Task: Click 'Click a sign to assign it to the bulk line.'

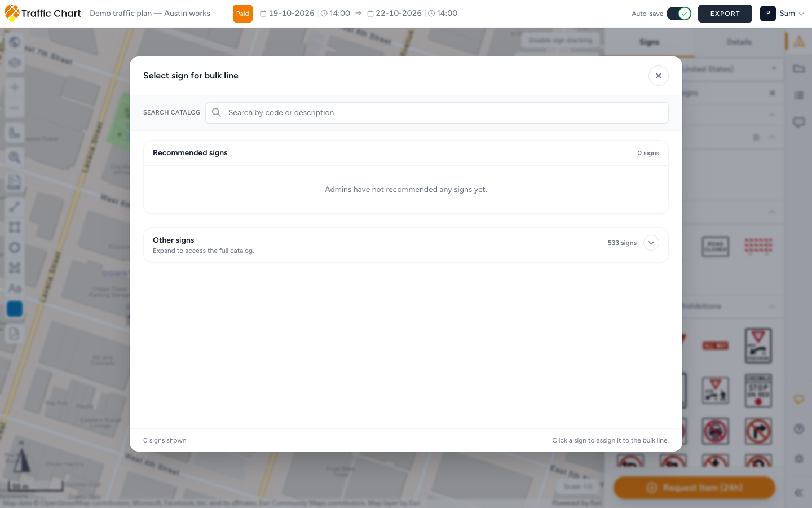Action: pyautogui.click(x=611, y=440)
